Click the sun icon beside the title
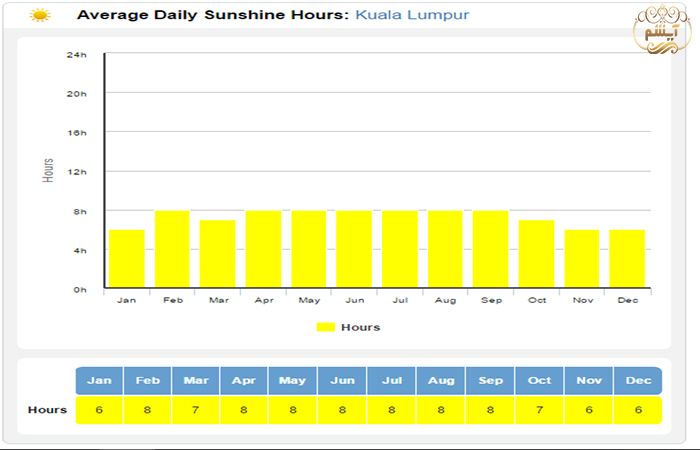 pyautogui.click(x=40, y=16)
